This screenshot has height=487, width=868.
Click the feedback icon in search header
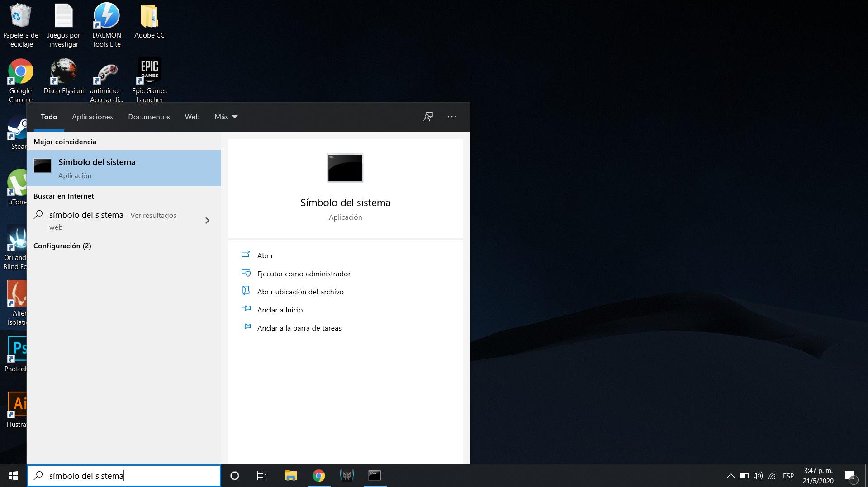coord(428,117)
